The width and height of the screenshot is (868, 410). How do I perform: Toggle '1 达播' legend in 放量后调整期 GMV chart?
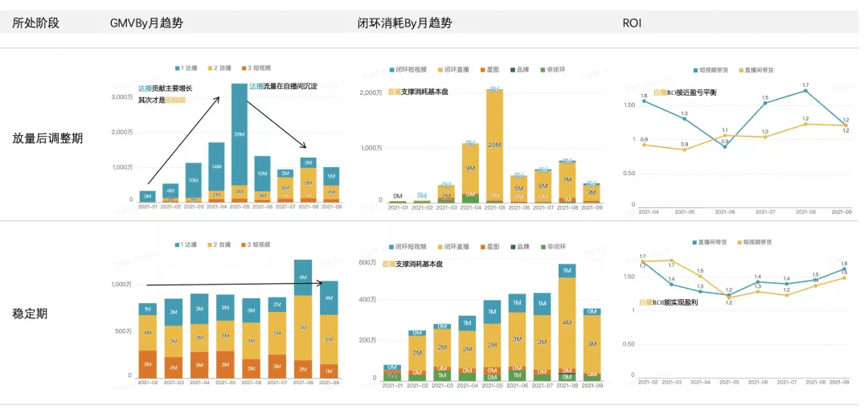(186, 68)
